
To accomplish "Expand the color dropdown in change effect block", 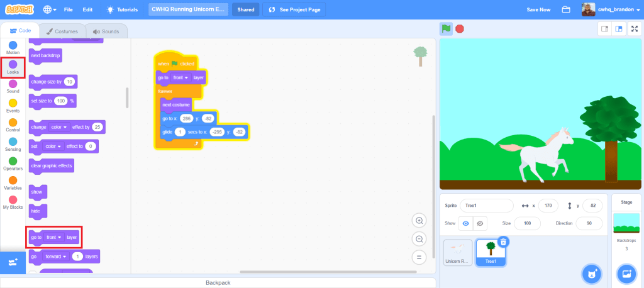I will (x=57, y=127).
